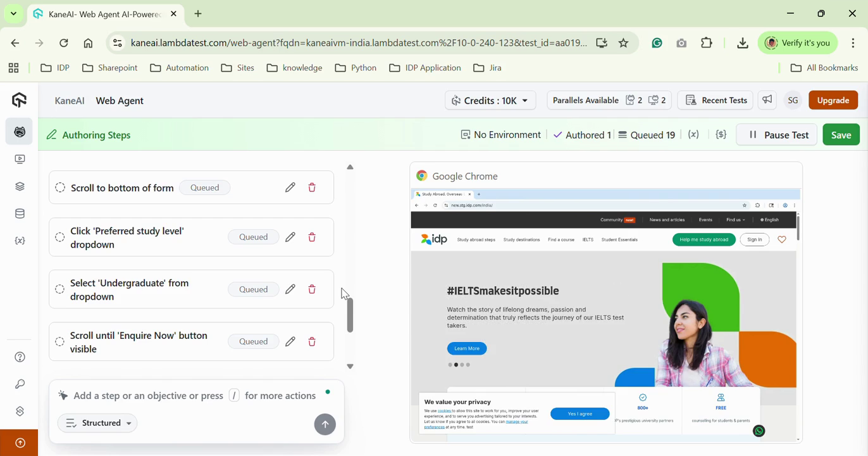The image size is (868, 456).
Task: Open the SG user profile avatar
Action: coord(793,100)
